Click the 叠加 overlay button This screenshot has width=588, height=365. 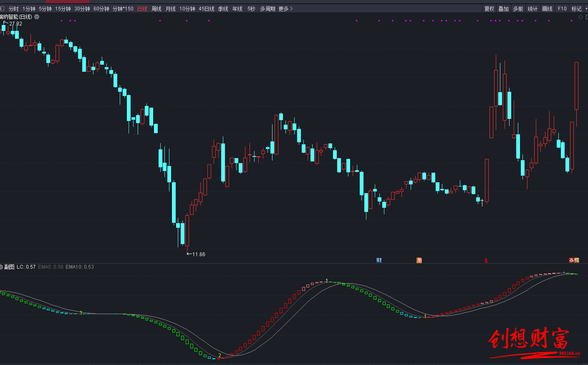[504, 9]
